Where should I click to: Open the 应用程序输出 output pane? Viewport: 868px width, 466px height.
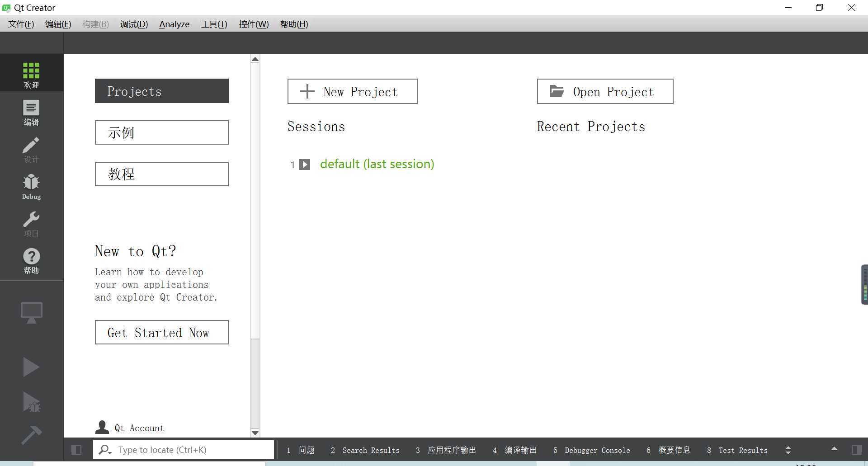[446, 450]
